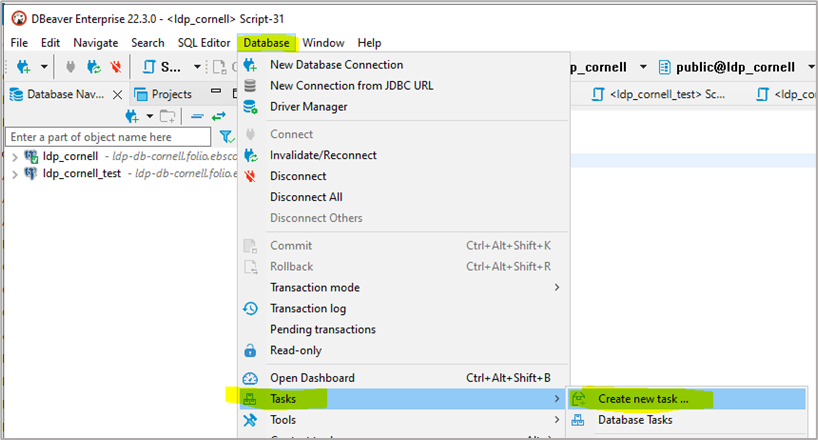818x440 pixels.
Task: Click the Transaction log clock icon
Action: pos(250,308)
